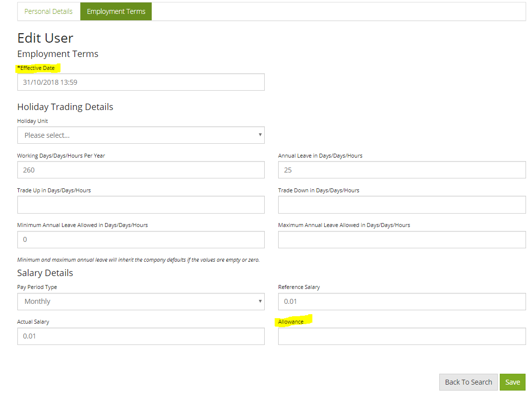The width and height of the screenshot is (532, 397).
Task: Click the Back To Search button
Action: (x=468, y=382)
